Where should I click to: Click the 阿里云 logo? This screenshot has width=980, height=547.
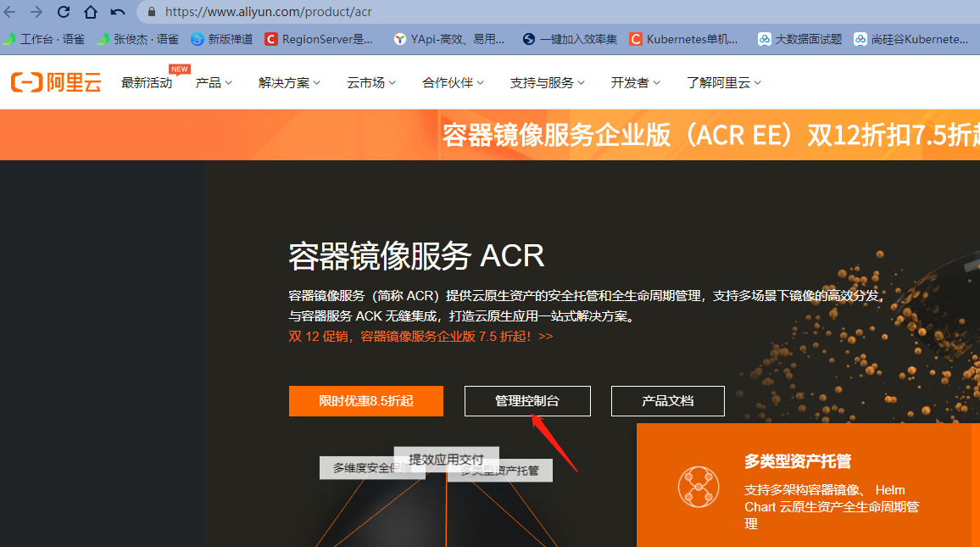(56, 82)
